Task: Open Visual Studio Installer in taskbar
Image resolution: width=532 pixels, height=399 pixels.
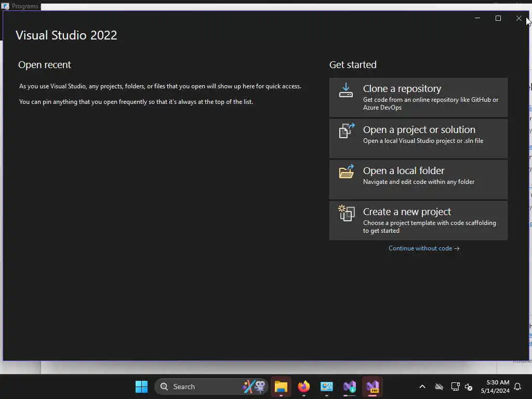Action: [350, 387]
